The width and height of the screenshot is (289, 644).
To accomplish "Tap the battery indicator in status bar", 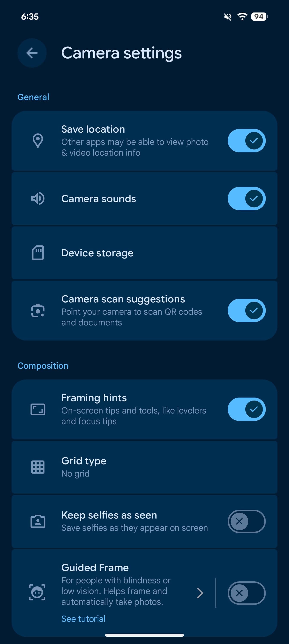I will click(259, 17).
